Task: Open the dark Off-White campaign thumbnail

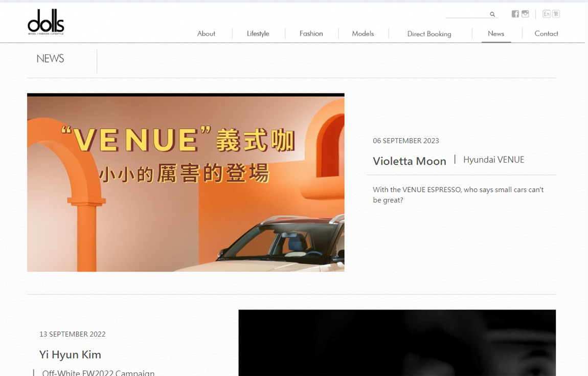Action: tap(397, 343)
